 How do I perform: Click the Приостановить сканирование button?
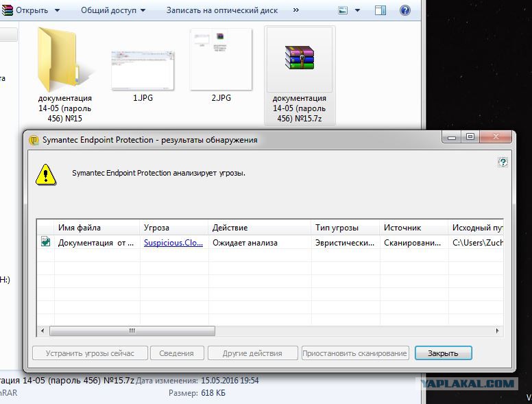point(355,353)
